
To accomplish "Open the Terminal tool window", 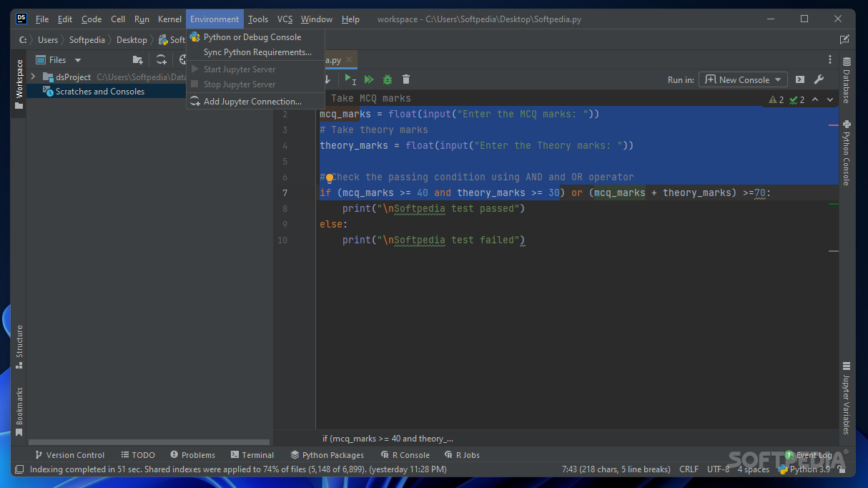I will (252, 455).
